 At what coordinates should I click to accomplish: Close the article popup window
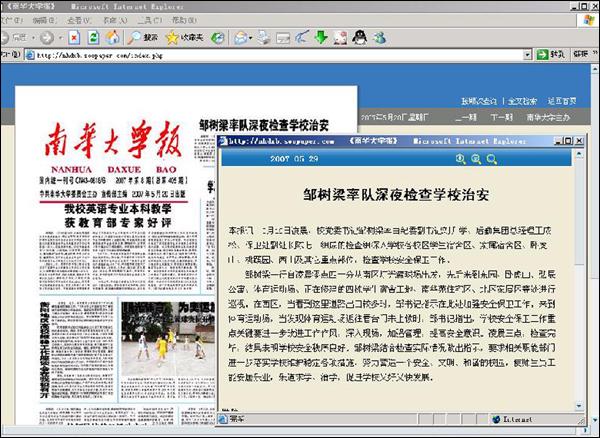[579, 141]
